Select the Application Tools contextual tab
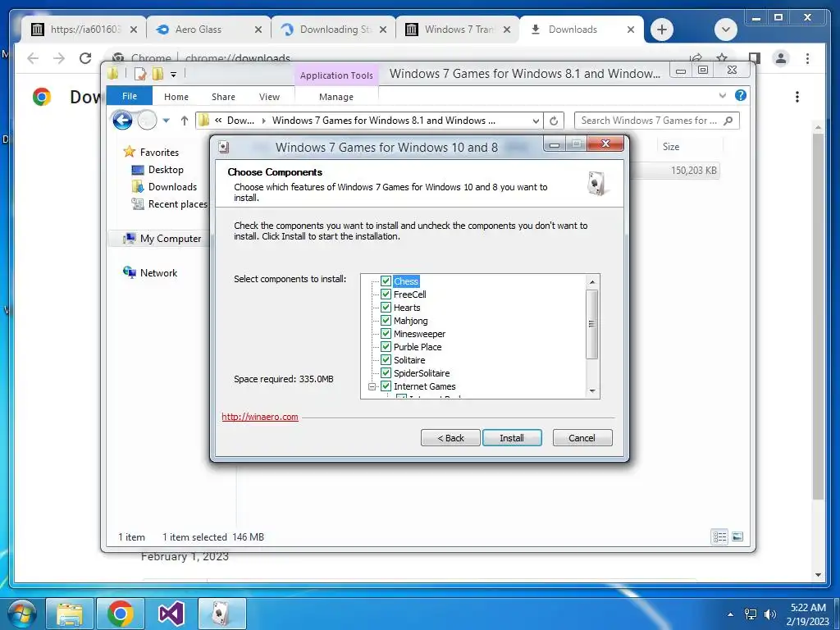This screenshot has height=630, width=840. pos(336,75)
